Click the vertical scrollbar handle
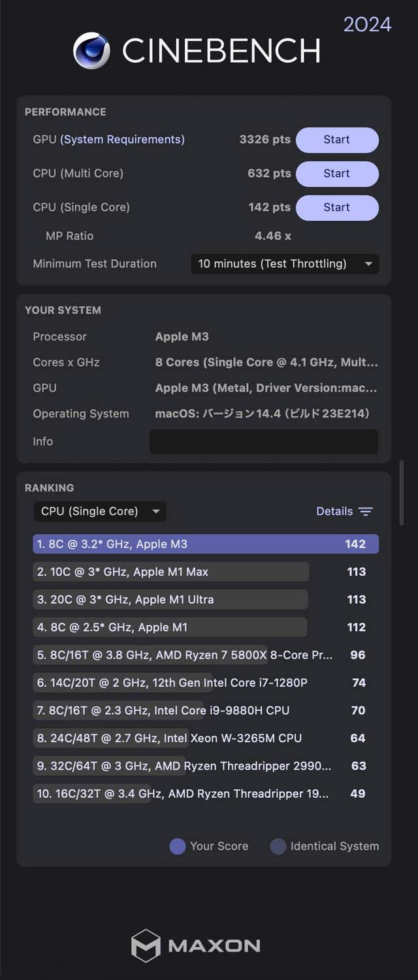 pyautogui.click(x=402, y=493)
